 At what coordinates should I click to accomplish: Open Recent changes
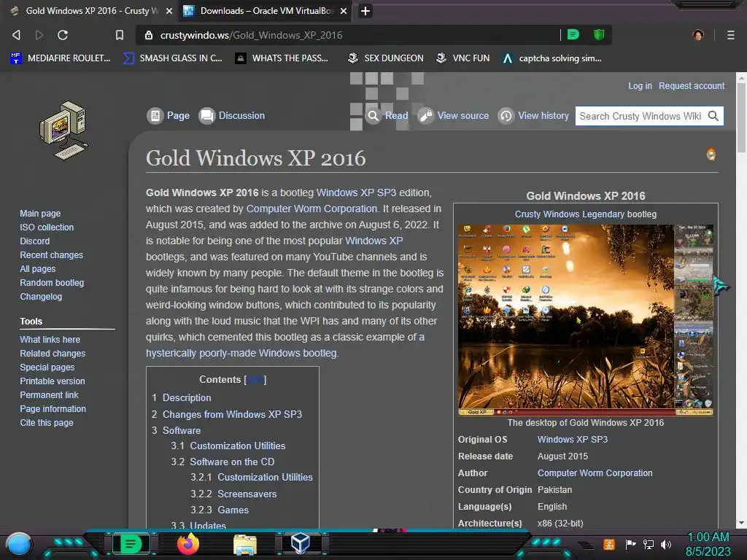click(52, 254)
